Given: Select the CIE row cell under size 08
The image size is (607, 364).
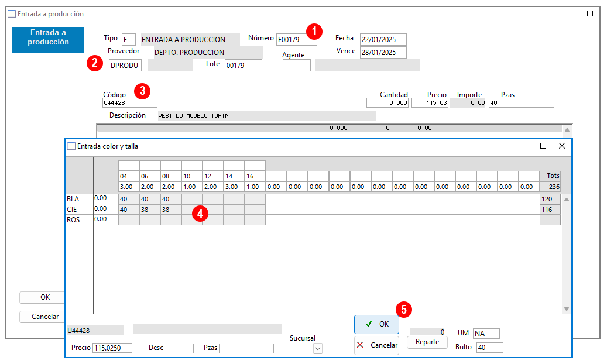Looking at the screenshot, I should [x=171, y=210].
